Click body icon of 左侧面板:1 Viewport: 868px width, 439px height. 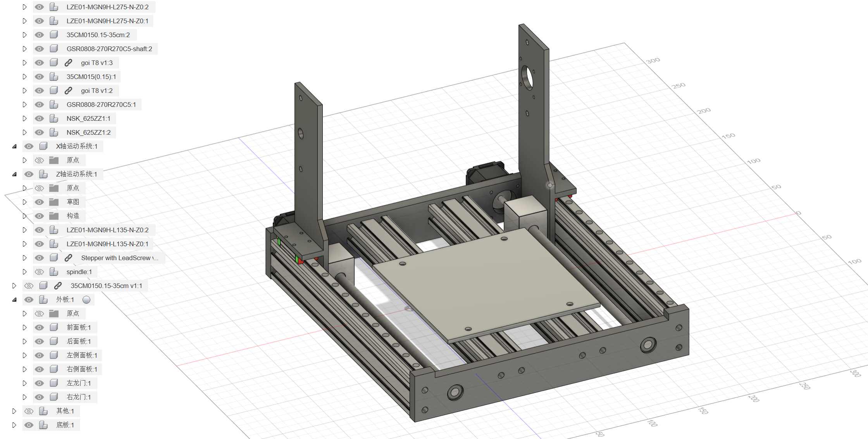pyautogui.click(x=54, y=355)
